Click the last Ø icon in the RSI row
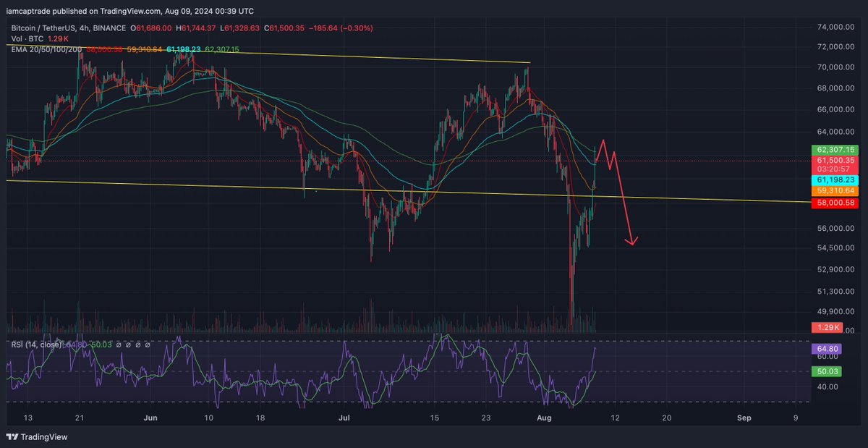868x448 pixels. (x=148, y=344)
